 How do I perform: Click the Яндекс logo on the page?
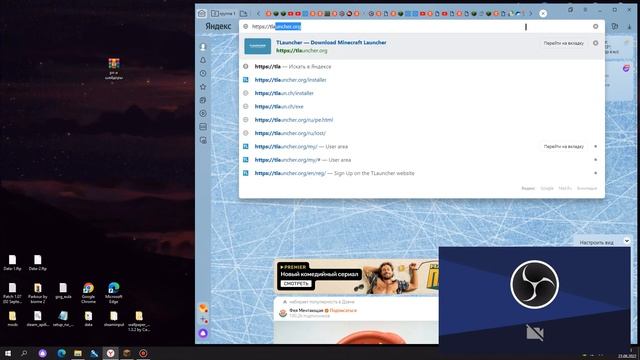(x=218, y=27)
